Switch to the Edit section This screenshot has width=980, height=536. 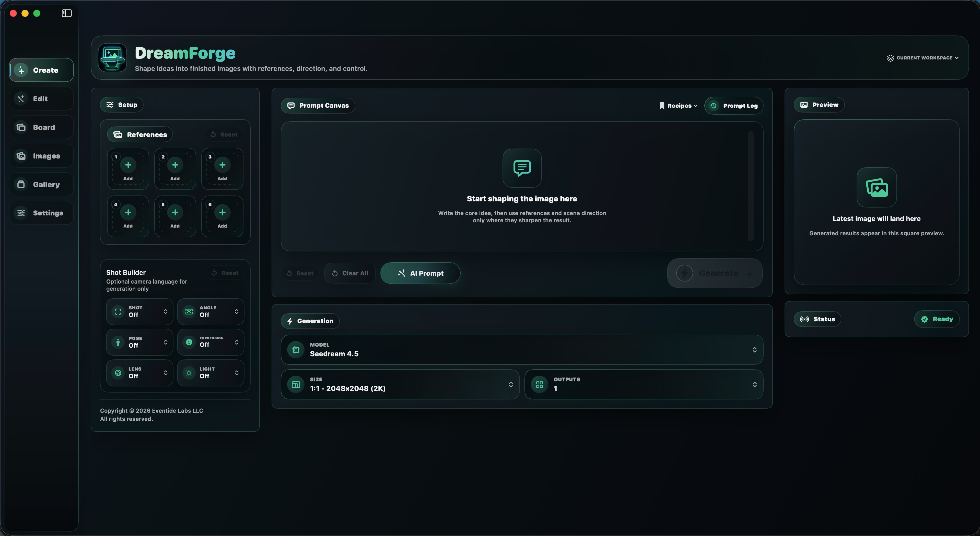(x=41, y=99)
